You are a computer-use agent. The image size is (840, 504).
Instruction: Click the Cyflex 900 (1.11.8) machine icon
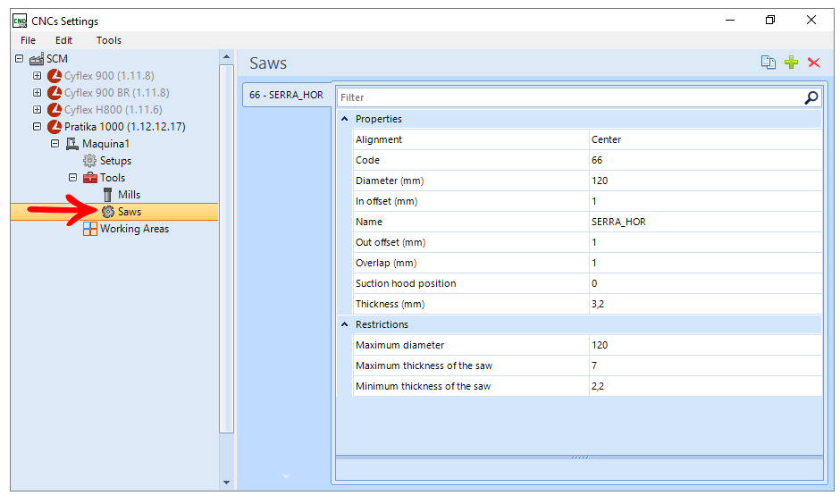pos(55,76)
